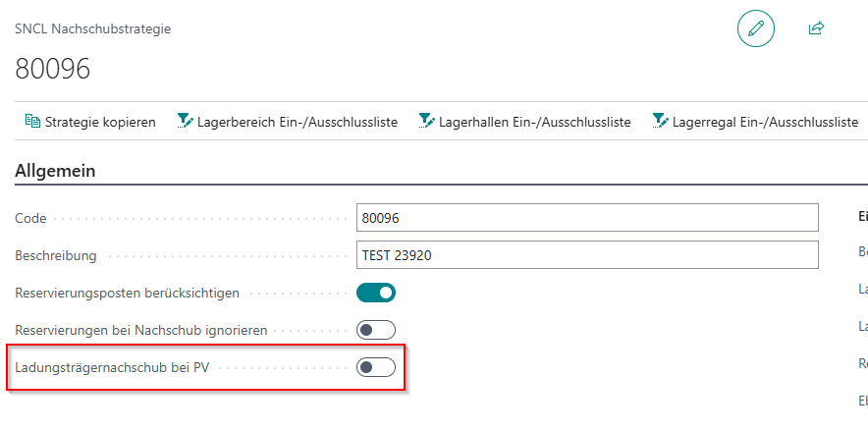The height and width of the screenshot is (430, 868).
Task: Click the pencil edit icon
Action: point(755,29)
